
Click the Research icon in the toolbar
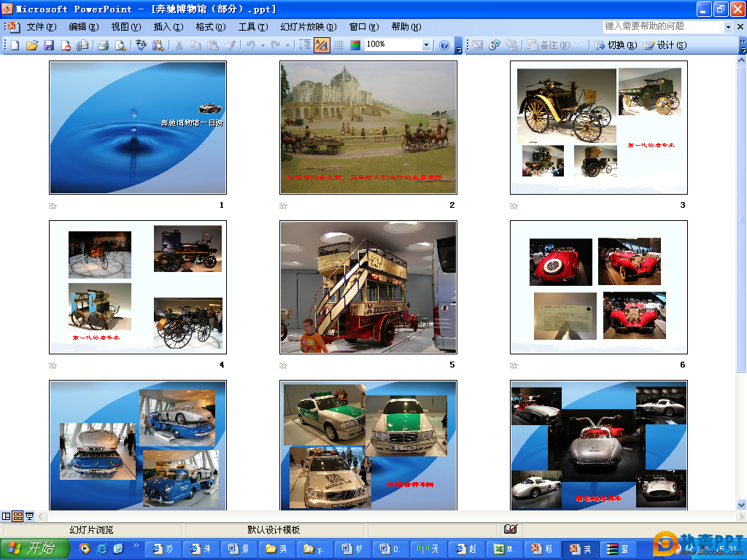(x=158, y=45)
